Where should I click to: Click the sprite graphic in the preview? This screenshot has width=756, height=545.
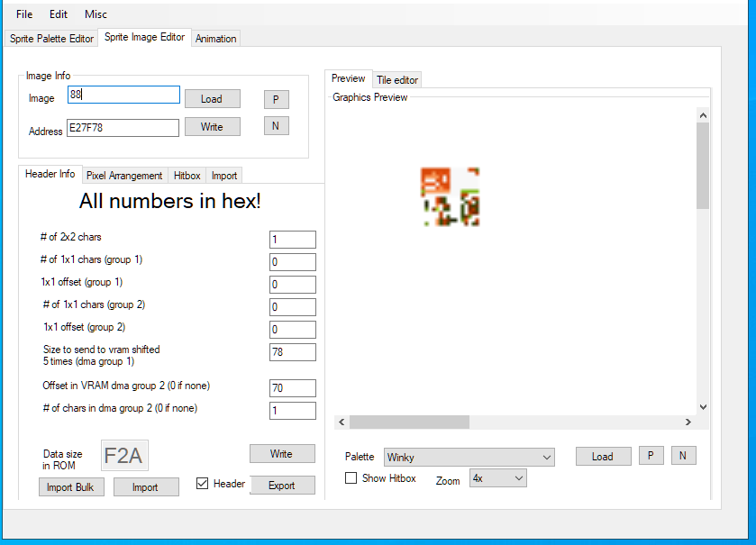click(x=450, y=196)
